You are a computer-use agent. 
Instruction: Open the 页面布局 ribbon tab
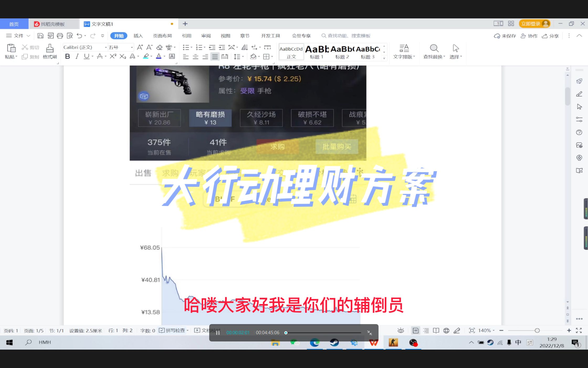[x=162, y=36]
